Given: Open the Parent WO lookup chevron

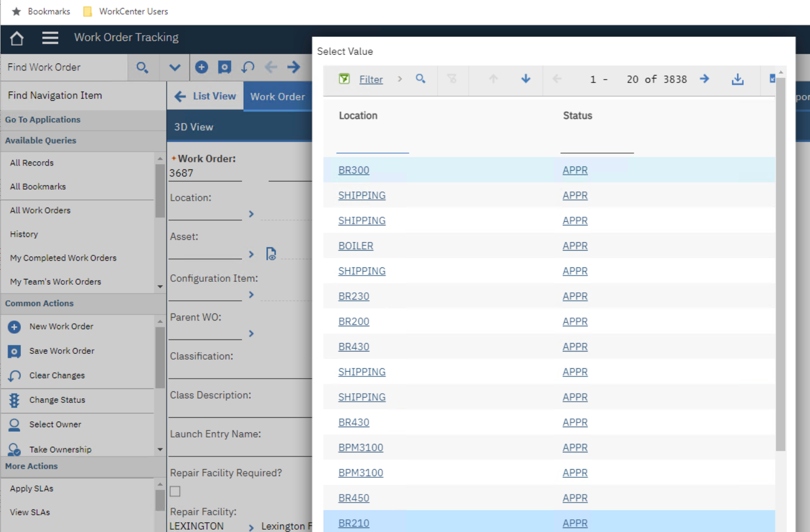Looking at the screenshot, I should [x=251, y=333].
